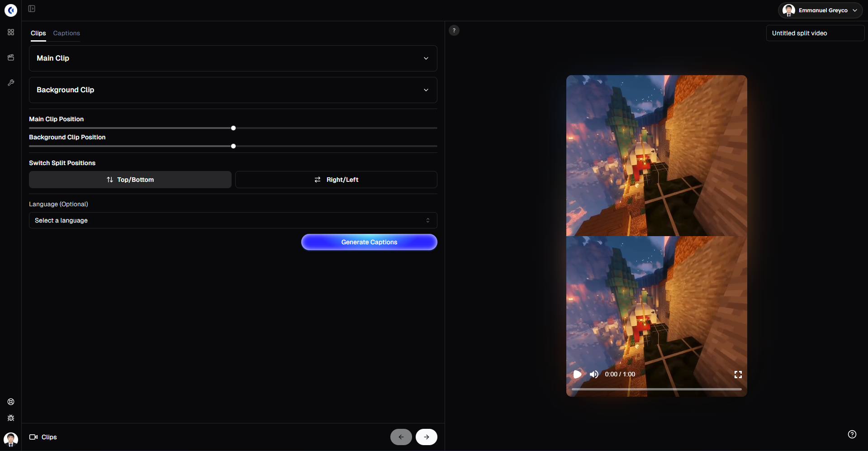Image resolution: width=868 pixels, height=451 pixels.
Task: Open the profile avatar in sidebar bottom
Action: coord(11,439)
